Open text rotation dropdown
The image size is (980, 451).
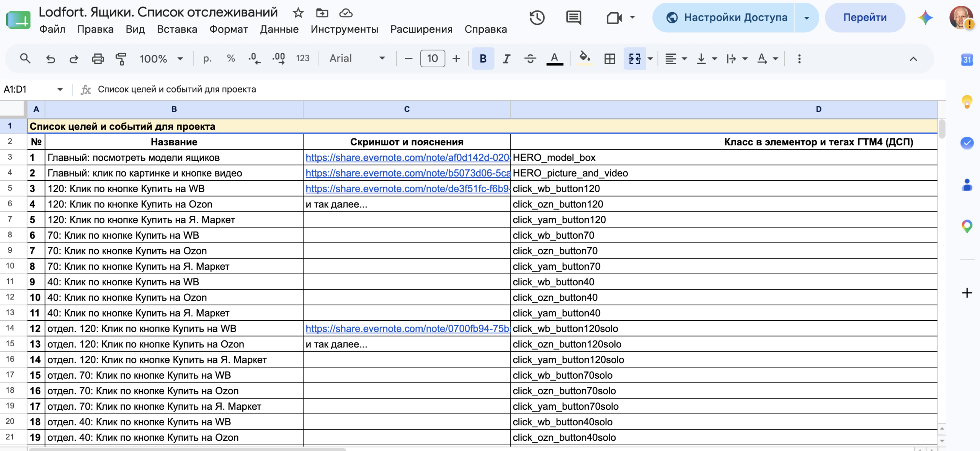tap(767, 59)
